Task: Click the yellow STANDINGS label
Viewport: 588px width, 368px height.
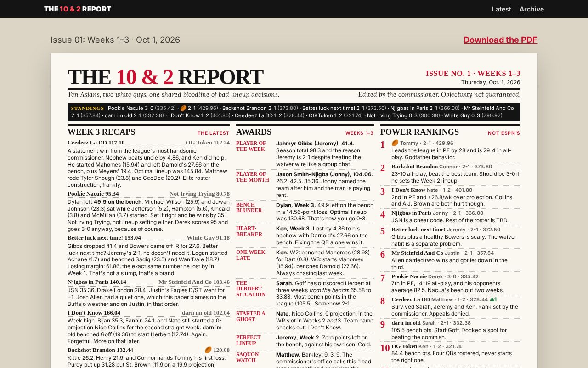Action: [x=88, y=109]
